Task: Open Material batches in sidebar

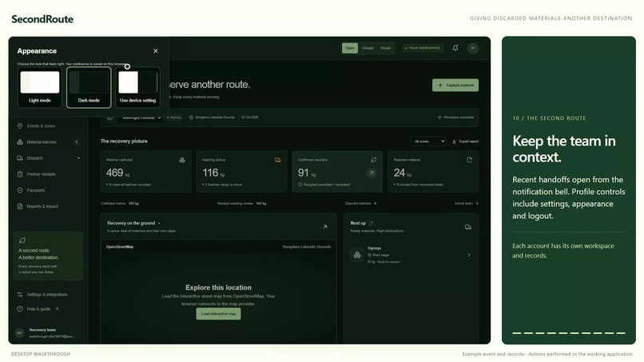Action: tap(48, 141)
